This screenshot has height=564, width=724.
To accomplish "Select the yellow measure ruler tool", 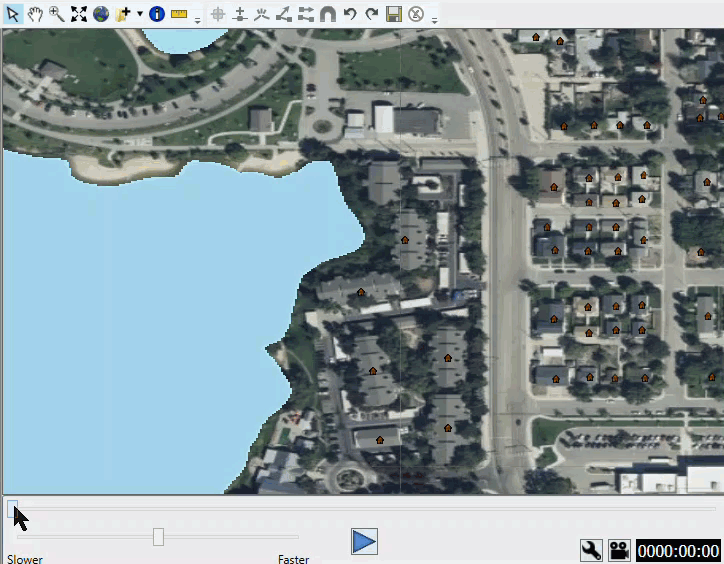I will point(179,14).
